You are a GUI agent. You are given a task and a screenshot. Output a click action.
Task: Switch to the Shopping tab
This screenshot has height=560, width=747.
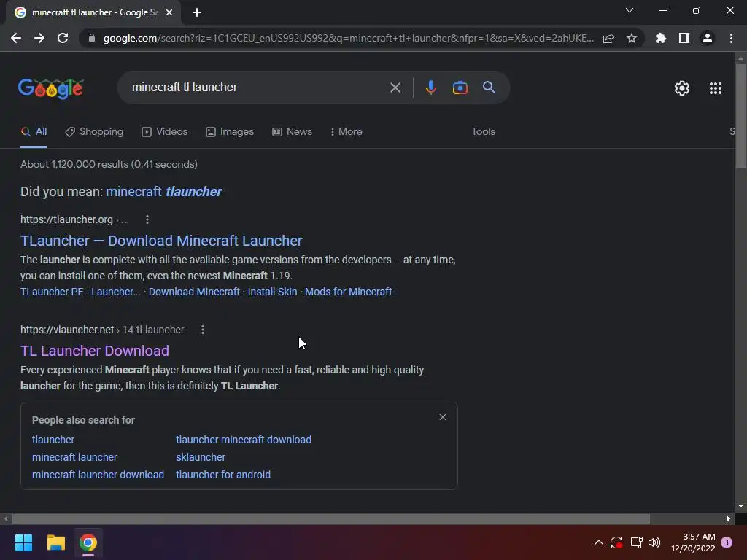click(94, 132)
